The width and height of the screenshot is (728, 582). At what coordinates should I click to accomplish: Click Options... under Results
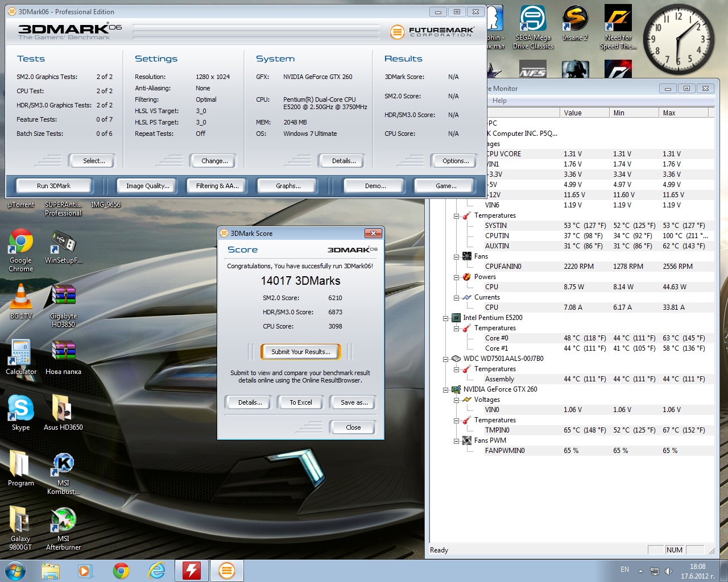tap(456, 161)
